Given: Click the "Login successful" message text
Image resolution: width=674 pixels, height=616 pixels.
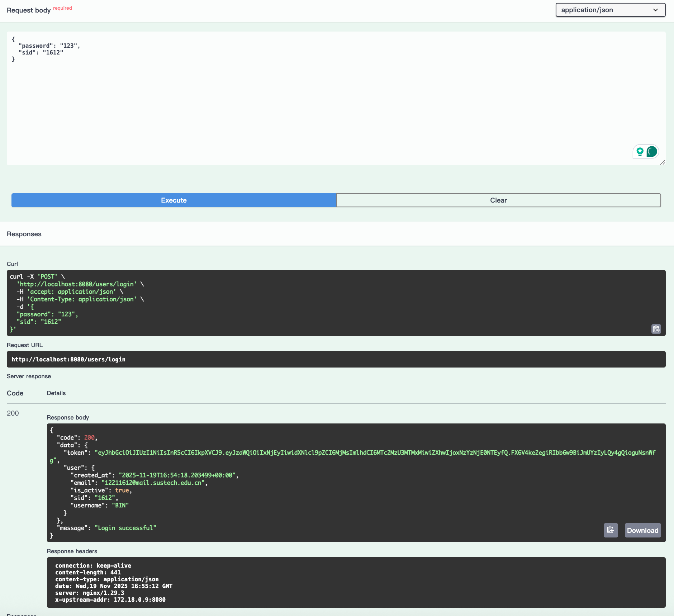Looking at the screenshot, I should 125,528.
